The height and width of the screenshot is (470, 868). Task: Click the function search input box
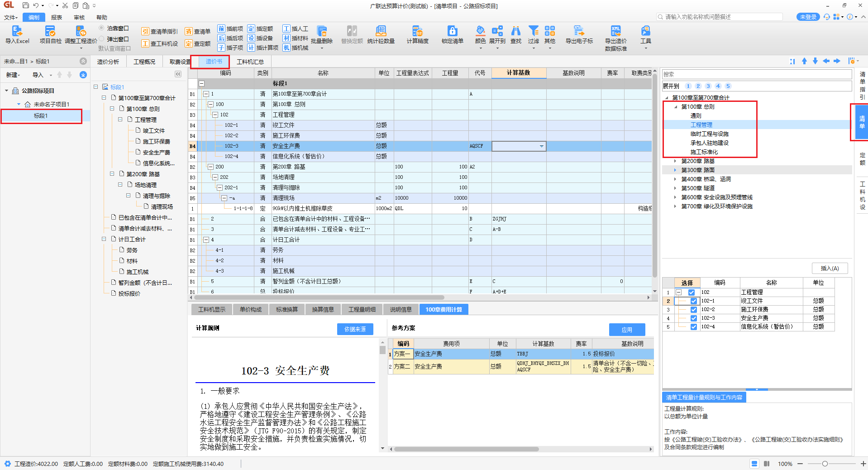tap(720, 17)
